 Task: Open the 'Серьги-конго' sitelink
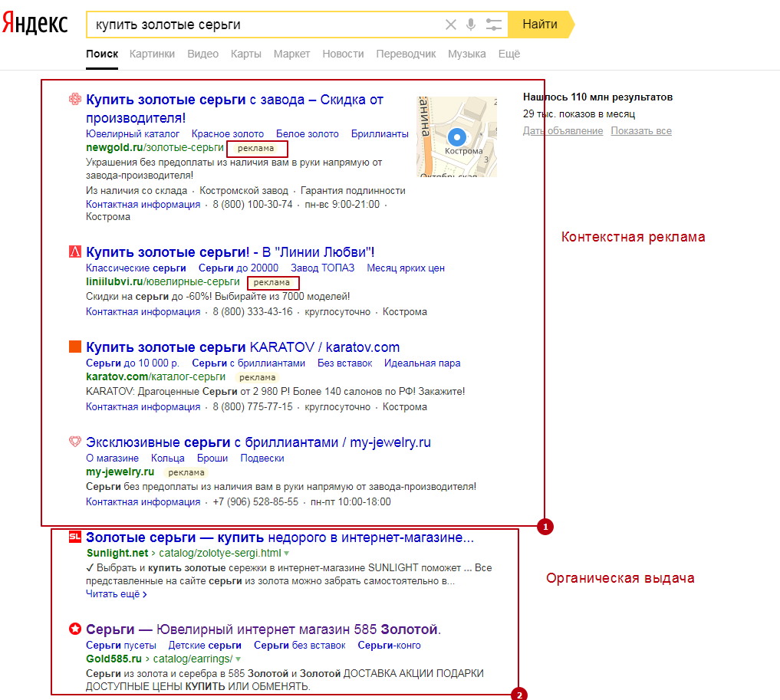coord(389,646)
